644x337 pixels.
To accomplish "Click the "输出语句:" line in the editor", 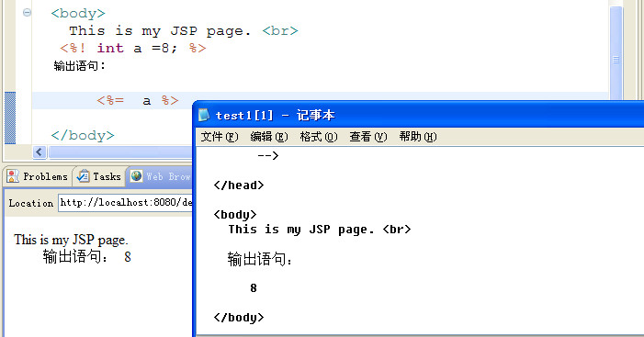I will 80,66.
